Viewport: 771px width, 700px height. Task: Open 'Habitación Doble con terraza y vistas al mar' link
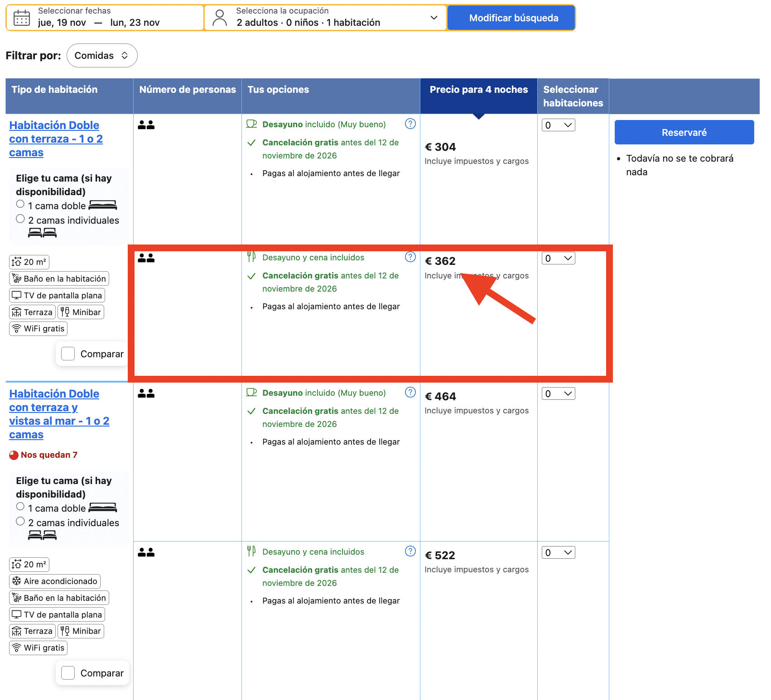[59, 414]
